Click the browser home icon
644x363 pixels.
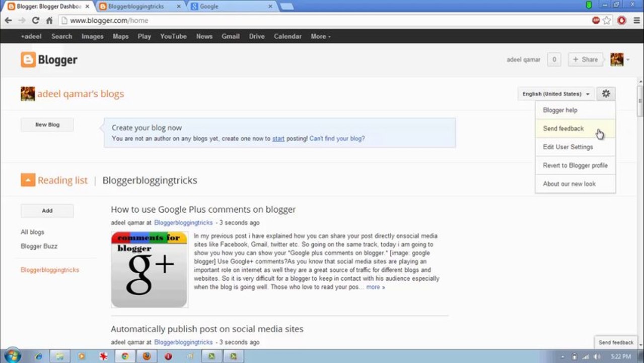pyautogui.click(x=49, y=21)
